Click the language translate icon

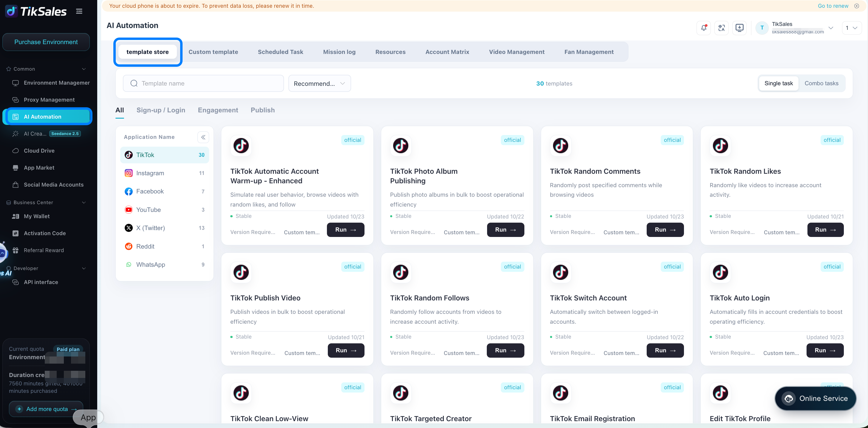click(722, 28)
